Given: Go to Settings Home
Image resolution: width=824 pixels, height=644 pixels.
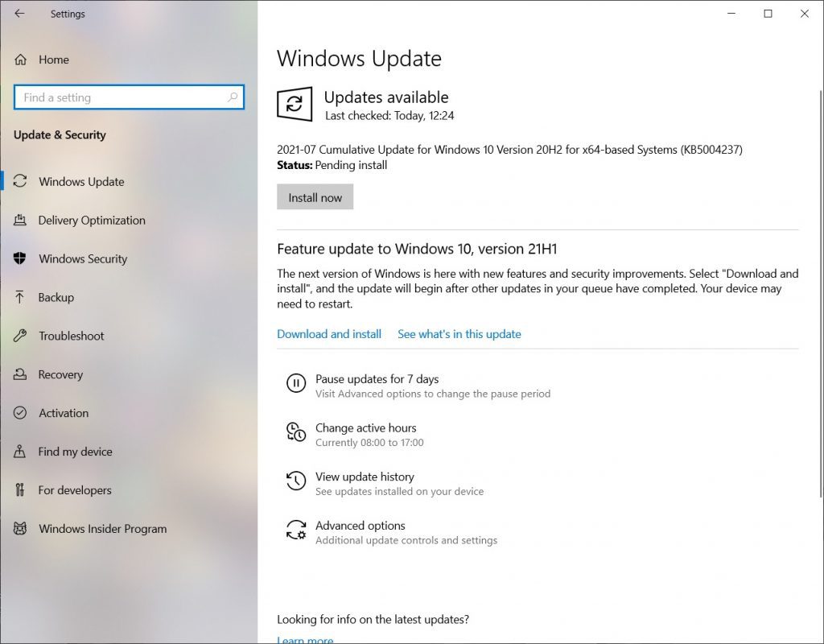Looking at the screenshot, I should pyautogui.click(x=55, y=60).
